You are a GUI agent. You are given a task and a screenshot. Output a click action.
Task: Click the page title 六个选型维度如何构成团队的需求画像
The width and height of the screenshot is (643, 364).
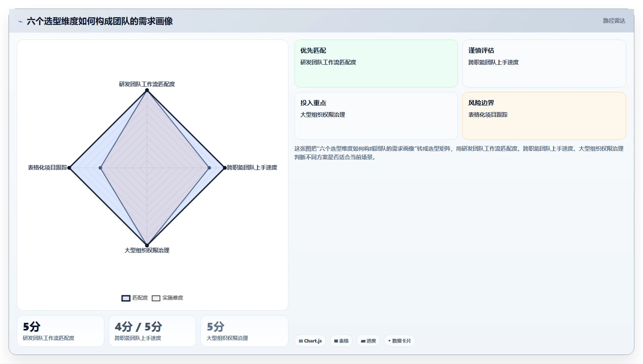coord(100,21)
